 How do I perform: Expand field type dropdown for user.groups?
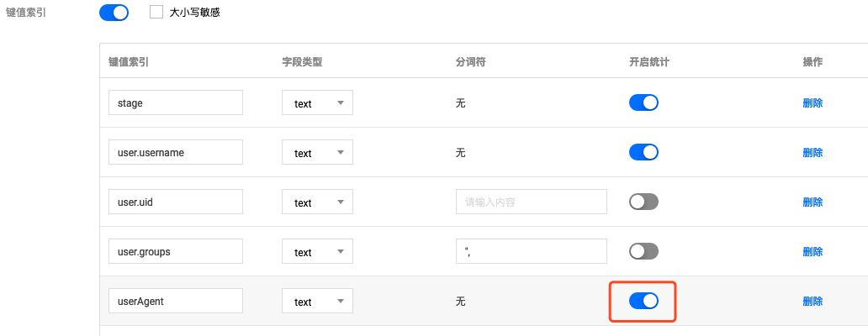coord(317,252)
